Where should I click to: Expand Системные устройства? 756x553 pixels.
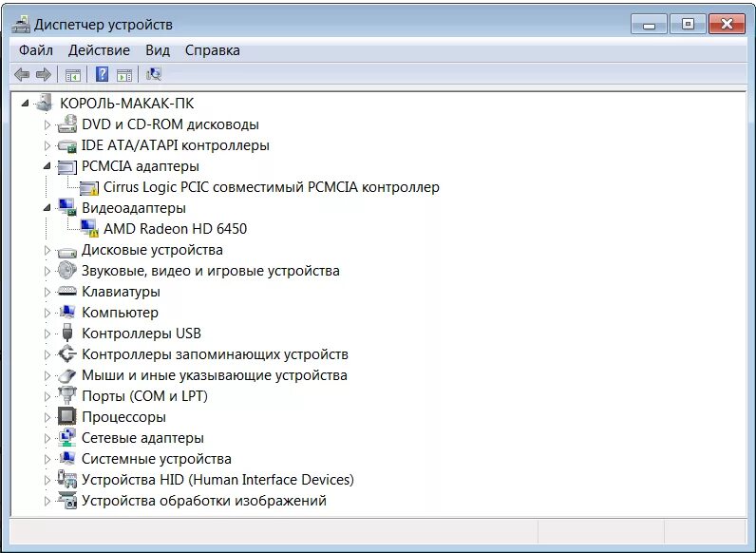click(x=47, y=459)
